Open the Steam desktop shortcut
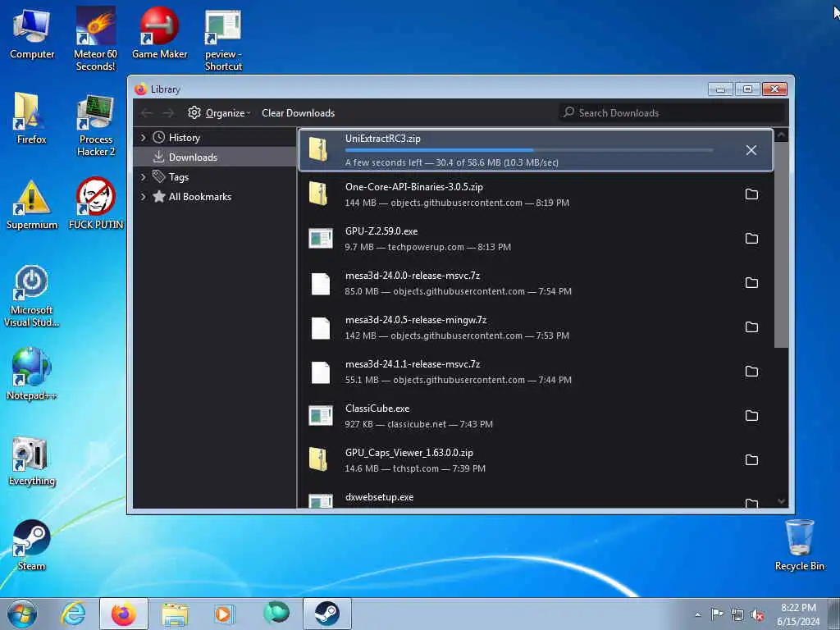The image size is (840, 630). [32, 546]
